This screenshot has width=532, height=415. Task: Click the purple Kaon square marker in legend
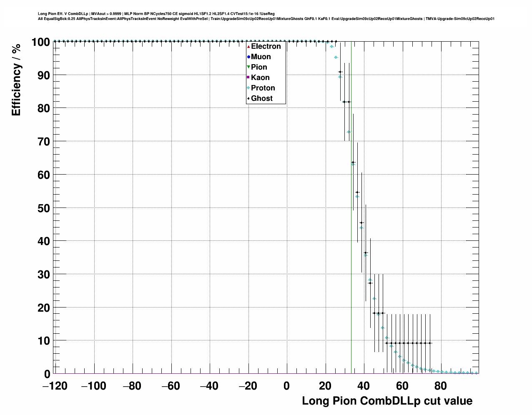pyautogui.click(x=248, y=77)
